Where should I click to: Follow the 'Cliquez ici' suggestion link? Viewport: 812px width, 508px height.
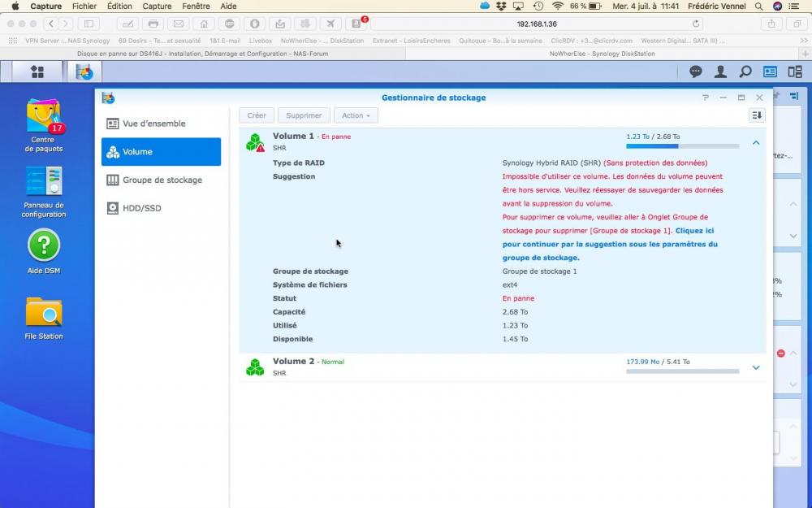[x=694, y=231]
